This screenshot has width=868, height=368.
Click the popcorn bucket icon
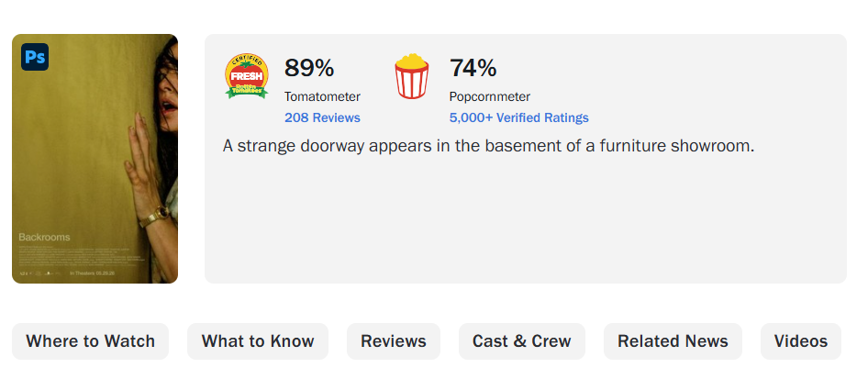point(411,76)
